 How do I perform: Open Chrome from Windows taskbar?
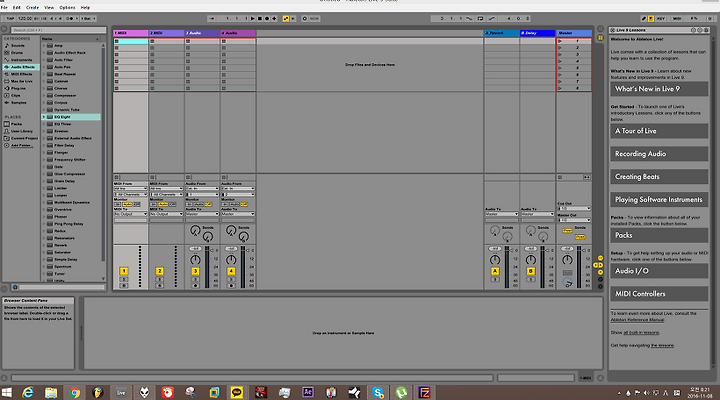[74, 393]
